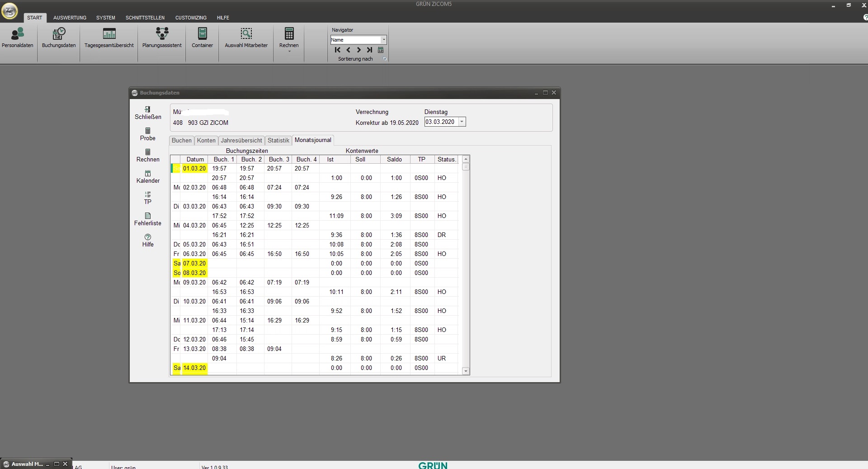Viewport: 868px width, 469px height.
Task: Open the Container module
Action: (x=202, y=38)
